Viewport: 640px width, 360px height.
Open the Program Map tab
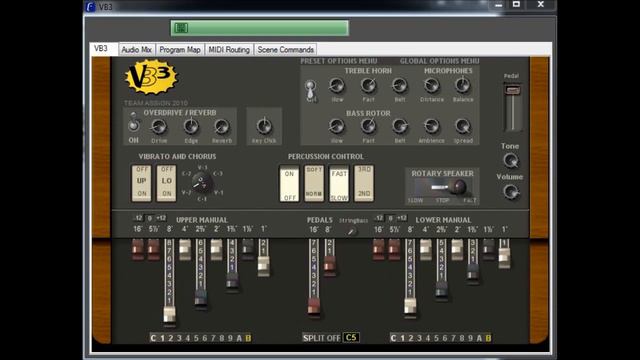[x=180, y=50]
